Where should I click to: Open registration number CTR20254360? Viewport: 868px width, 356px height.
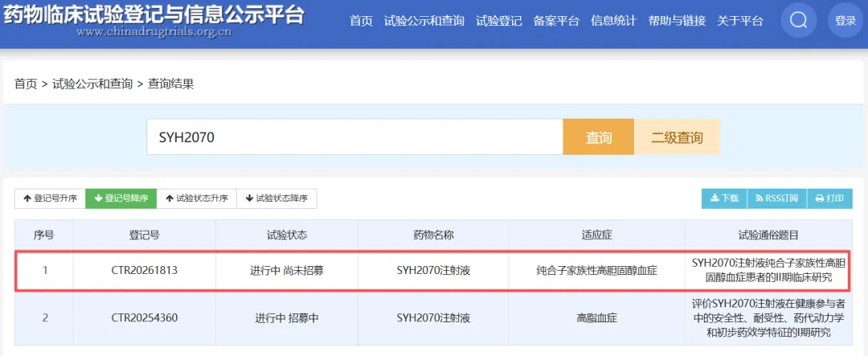(x=145, y=318)
